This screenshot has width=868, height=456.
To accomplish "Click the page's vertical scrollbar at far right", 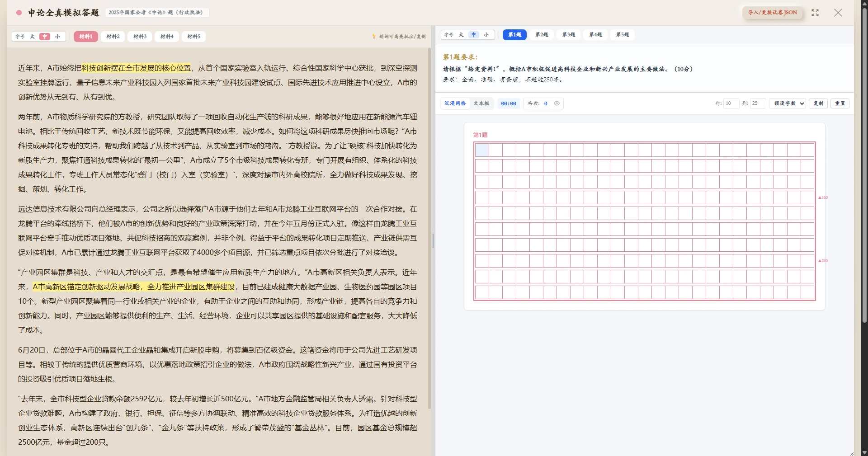I will coord(864,165).
